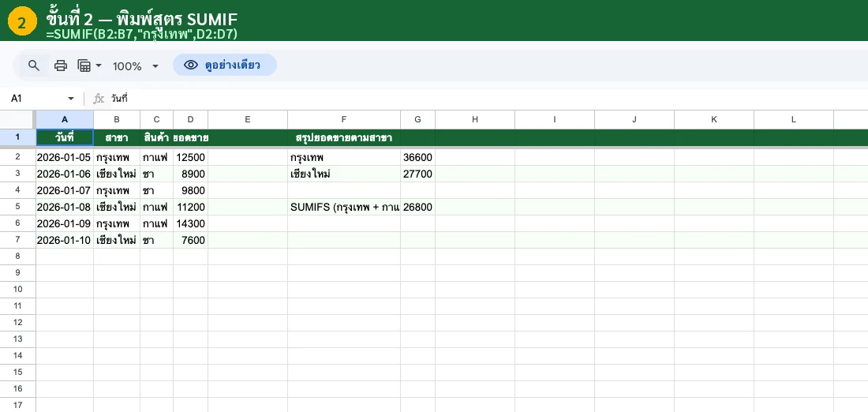The width and height of the screenshot is (868, 412).
Task: Select row 5 header
Action: (17, 207)
